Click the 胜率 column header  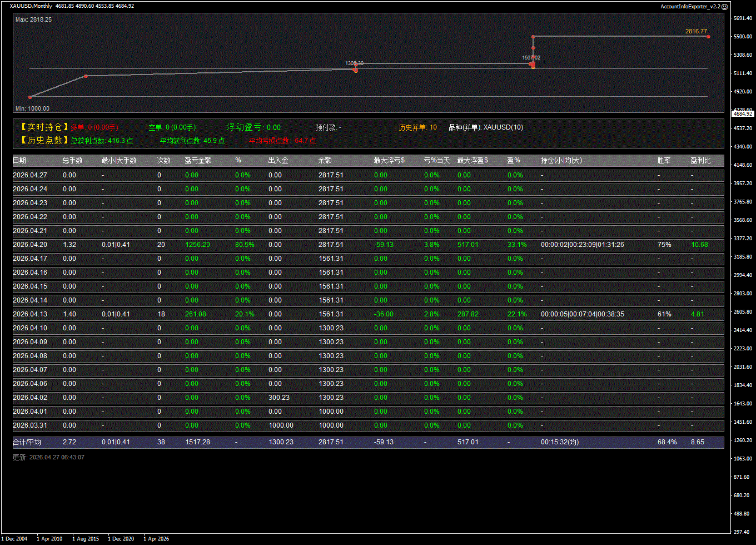(664, 160)
